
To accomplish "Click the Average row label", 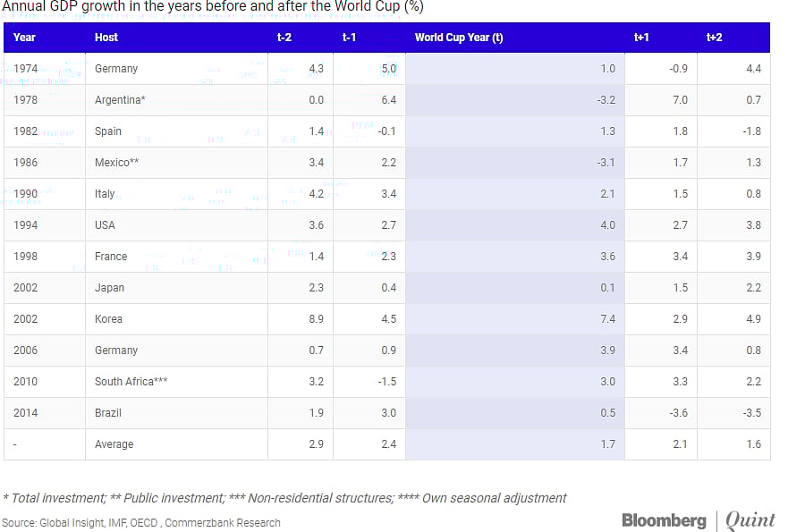I will (114, 444).
